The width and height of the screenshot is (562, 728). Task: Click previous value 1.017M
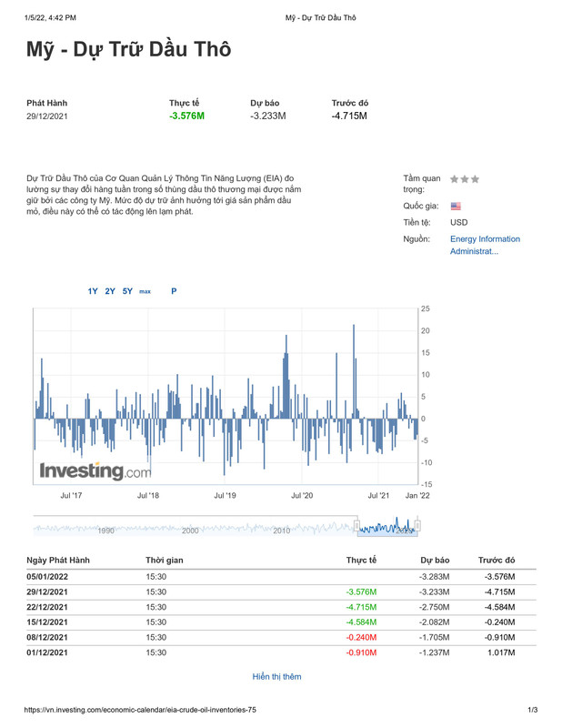(501, 652)
